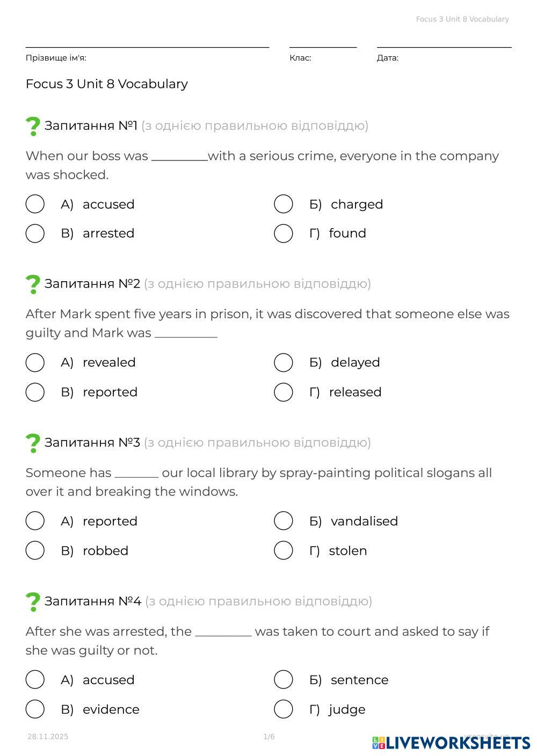The height and width of the screenshot is (756, 537).
Task: Select 'reported' option in question 2
Action: (x=35, y=392)
